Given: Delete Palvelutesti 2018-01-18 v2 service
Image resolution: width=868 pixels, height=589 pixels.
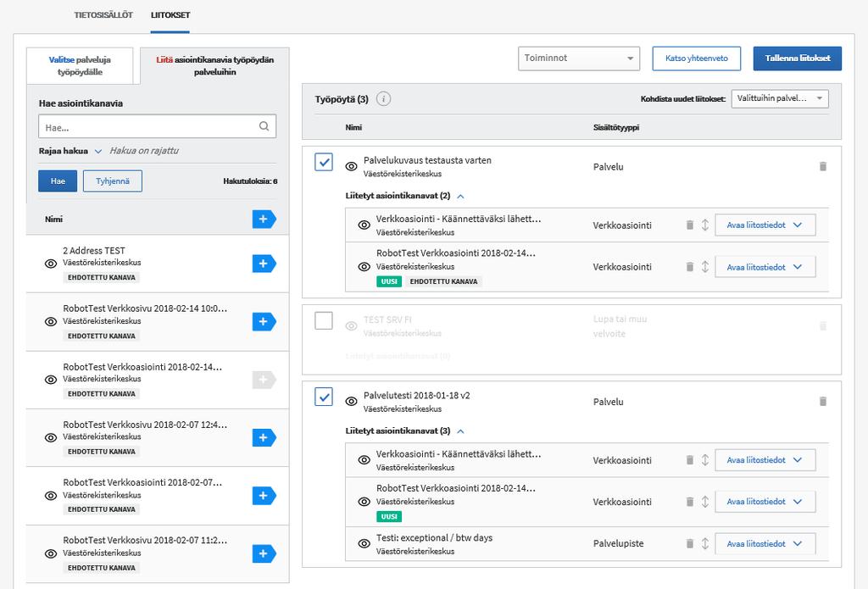Looking at the screenshot, I should click(822, 402).
